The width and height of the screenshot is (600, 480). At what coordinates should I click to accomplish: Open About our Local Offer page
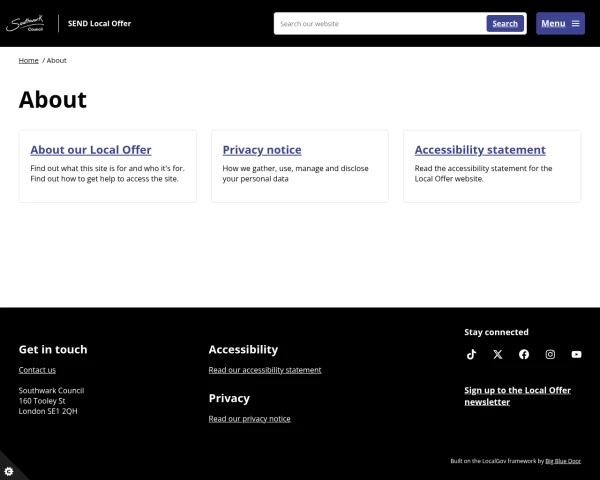[91, 150]
